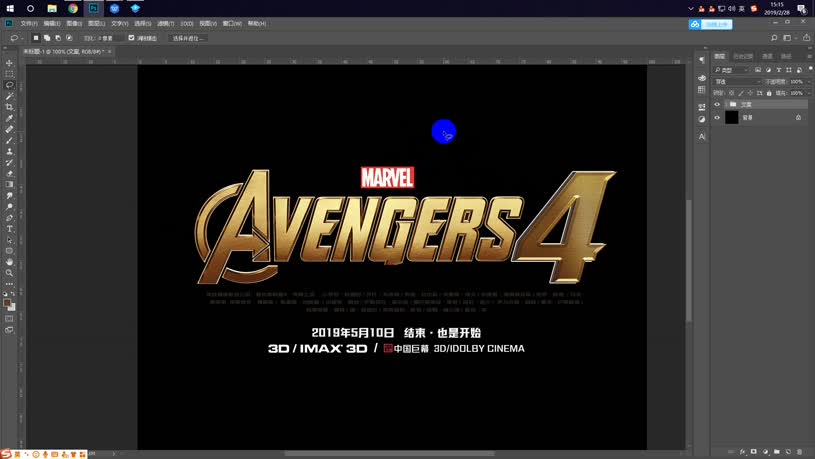Open the Edit (编辑) menu
The width and height of the screenshot is (815, 459).
[51, 23]
